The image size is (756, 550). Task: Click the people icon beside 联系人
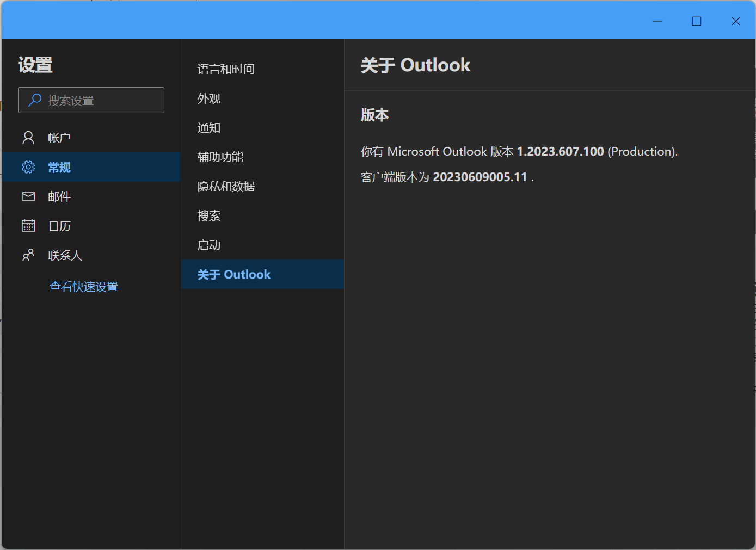pyautogui.click(x=28, y=255)
